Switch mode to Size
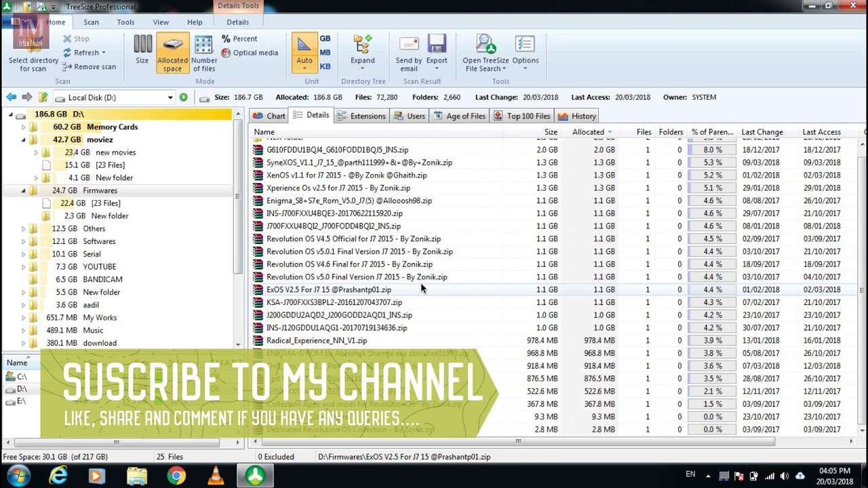The image size is (868, 488). click(x=142, y=52)
